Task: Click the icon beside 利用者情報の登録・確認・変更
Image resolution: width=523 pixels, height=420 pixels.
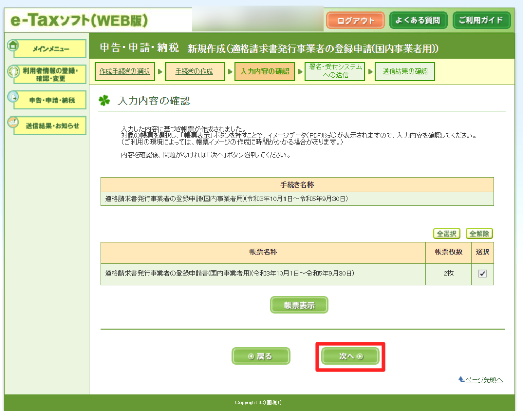Action: pyautogui.click(x=13, y=71)
